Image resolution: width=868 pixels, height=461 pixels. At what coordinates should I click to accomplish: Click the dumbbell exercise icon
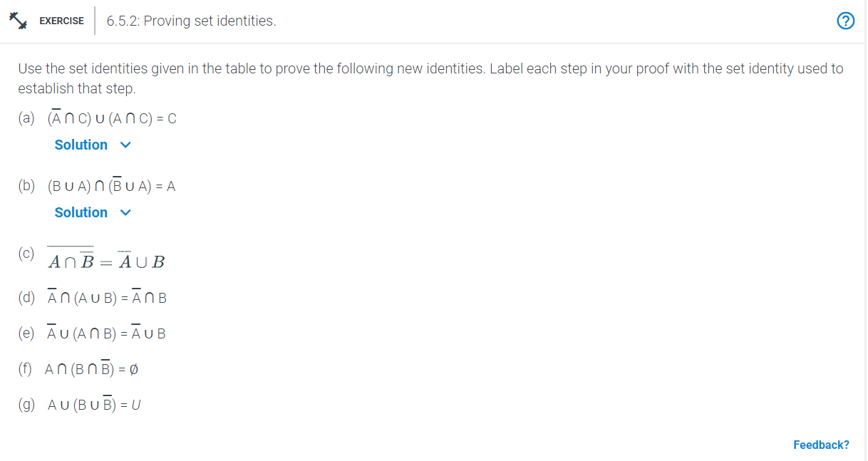pyautogui.click(x=18, y=21)
